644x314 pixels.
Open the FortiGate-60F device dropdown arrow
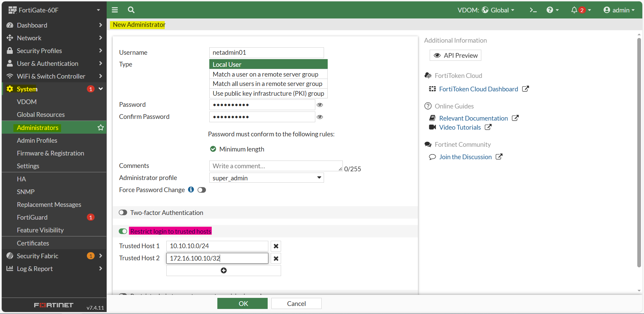coord(98,10)
